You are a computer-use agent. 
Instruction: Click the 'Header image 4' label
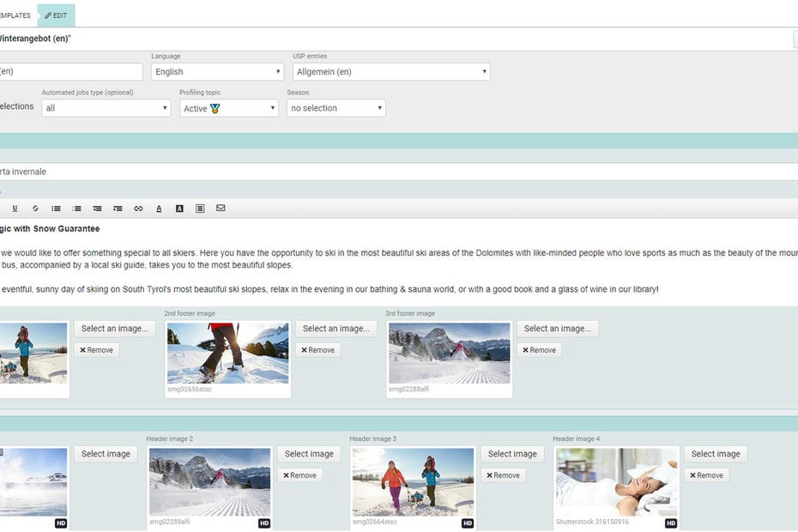point(577,438)
